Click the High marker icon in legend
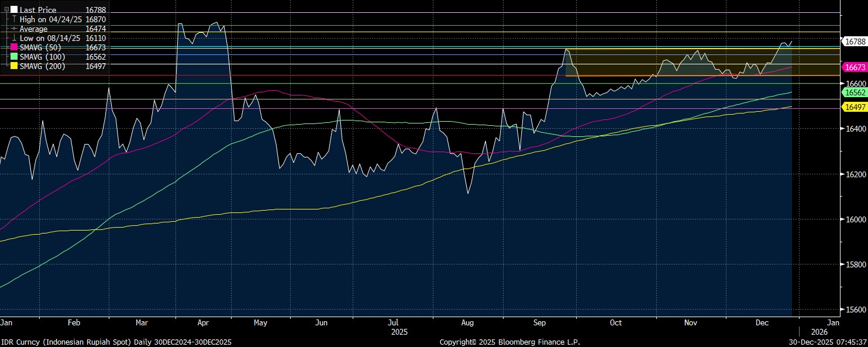Image resolution: width=868 pixels, height=347 pixels. (14, 19)
